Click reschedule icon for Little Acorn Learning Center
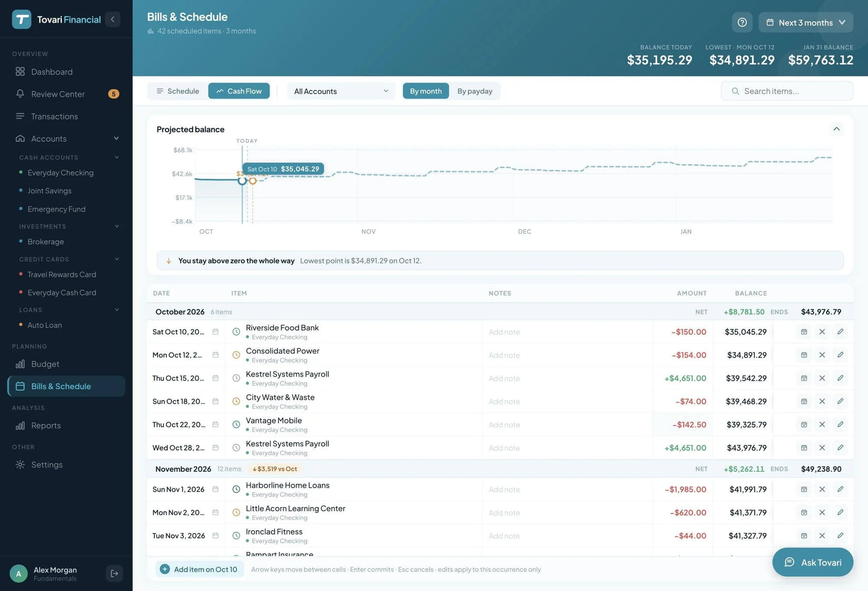 pyautogui.click(x=804, y=512)
